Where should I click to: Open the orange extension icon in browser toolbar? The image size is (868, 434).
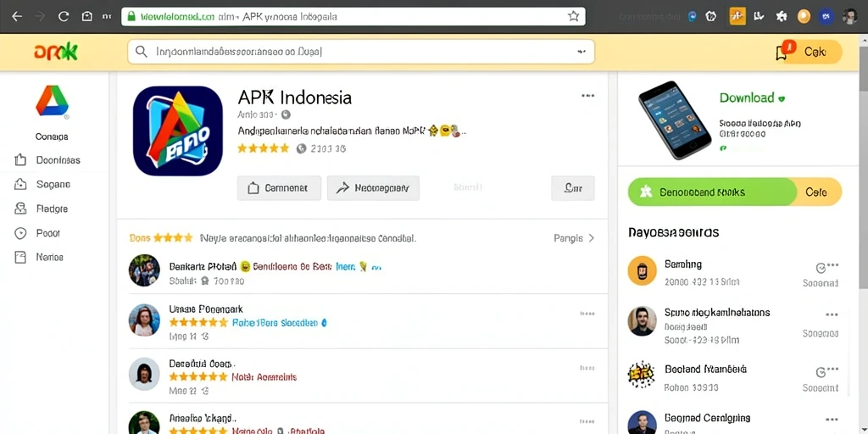click(x=737, y=17)
